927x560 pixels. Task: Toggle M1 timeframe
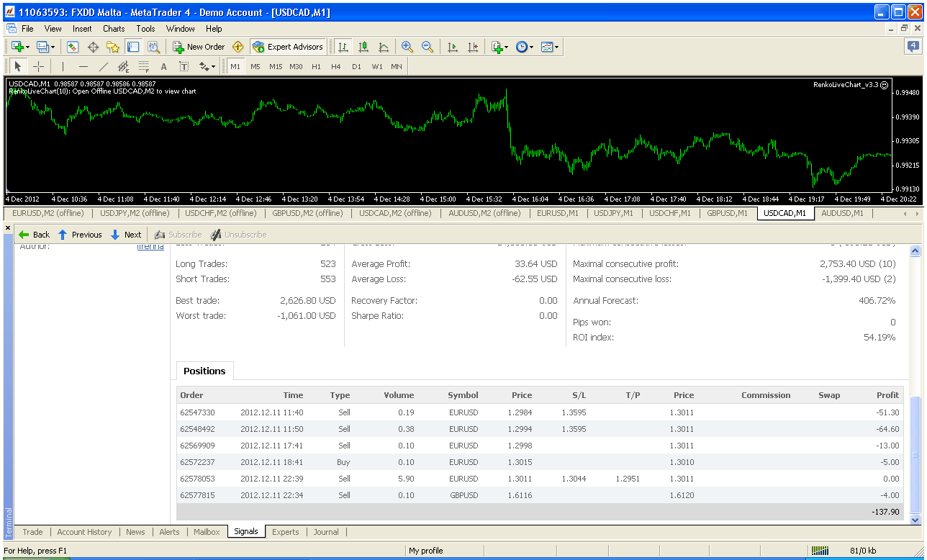(x=235, y=66)
